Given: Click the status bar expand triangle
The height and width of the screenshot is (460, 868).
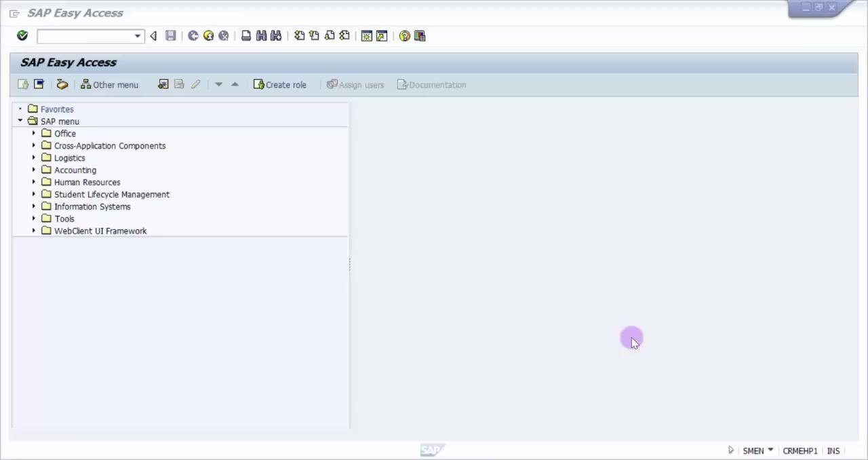Looking at the screenshot, I should tap(731, 450).
